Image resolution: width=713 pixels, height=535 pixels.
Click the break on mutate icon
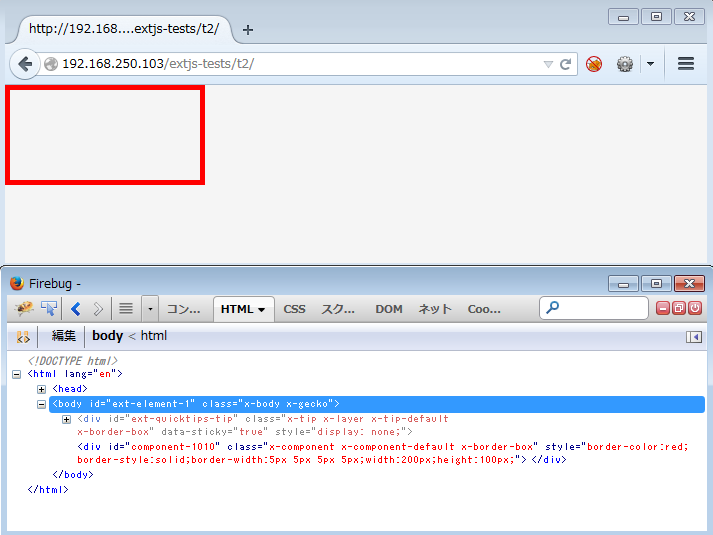23,337
